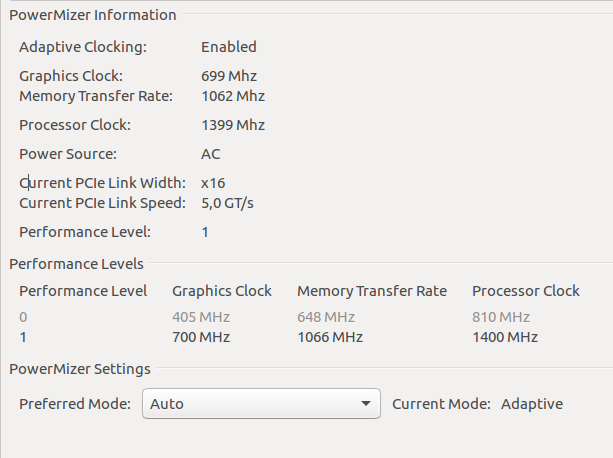
Task: Click the Current Mode Adaptive label
Action: (x=532, y=404)
